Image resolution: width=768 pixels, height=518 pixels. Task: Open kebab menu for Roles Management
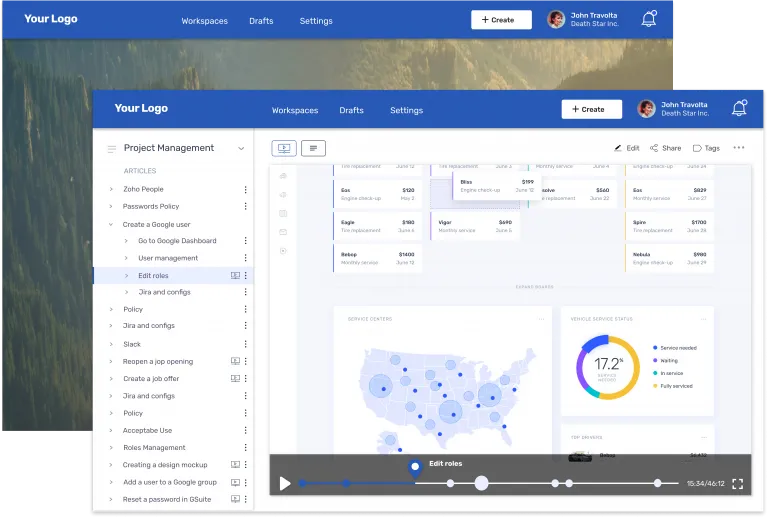(x=245, y=447)
